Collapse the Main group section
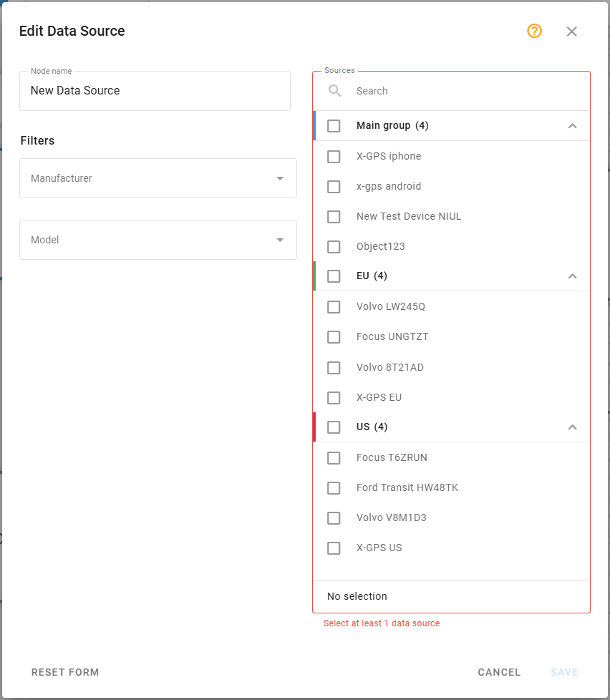Viewport: 610px width, 700px height. [572, 125]
